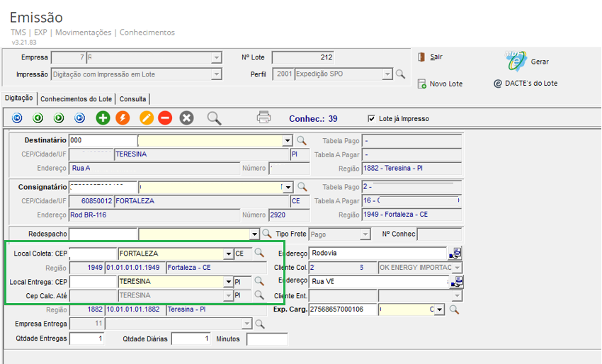Jump to the last record icon
This screenshot has width=602, height=364.
click(x=80, y=118)
